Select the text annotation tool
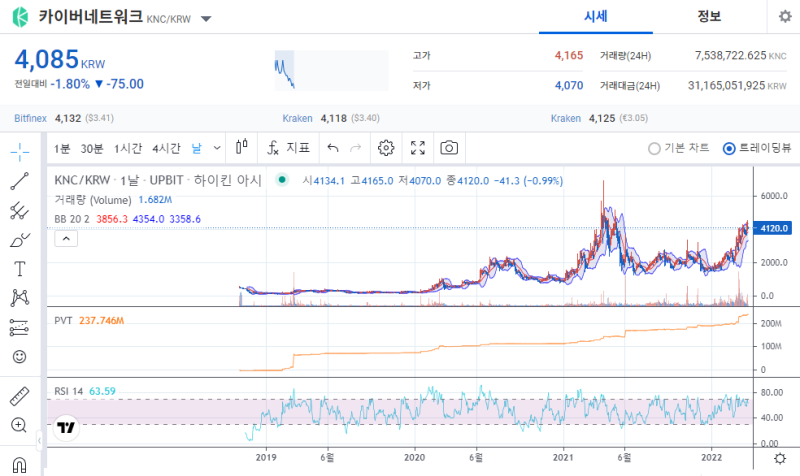The image size is (800, 476). coord(20,269)
